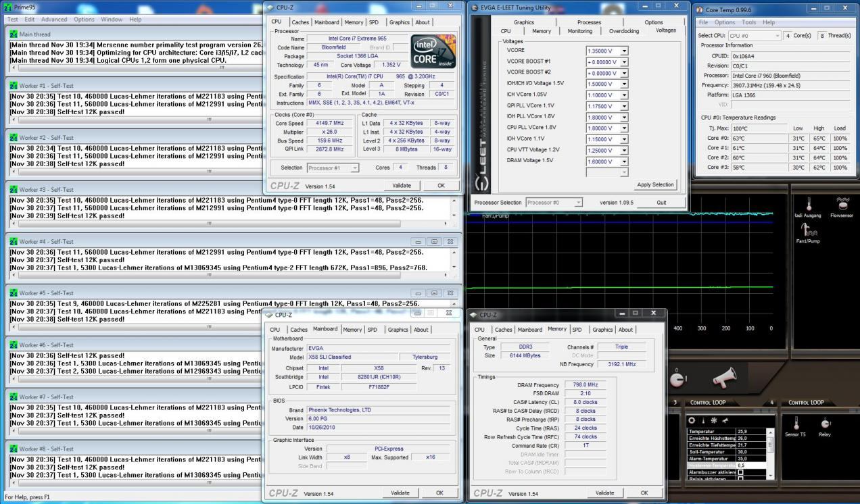Viewport: 860px width, 504px height.
Task: Click Validate in mainboard CPU-Z window
Action: tap(400, 493)
